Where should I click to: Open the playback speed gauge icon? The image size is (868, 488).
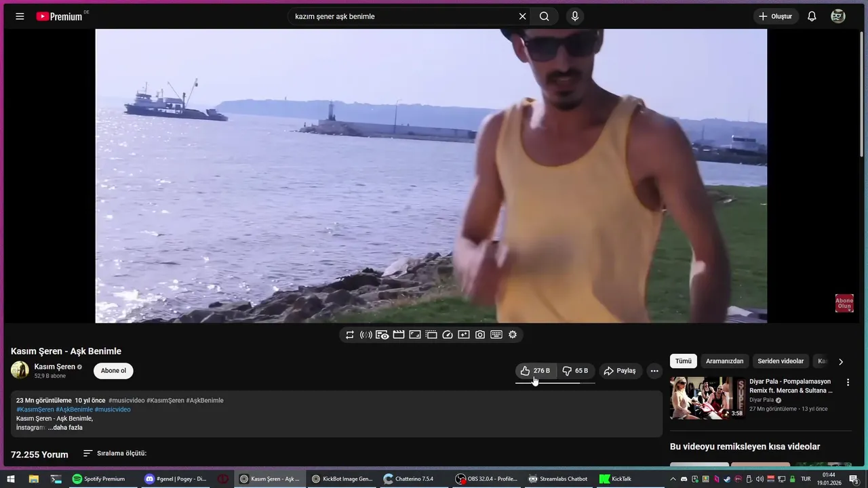click(x=448, y=335)
